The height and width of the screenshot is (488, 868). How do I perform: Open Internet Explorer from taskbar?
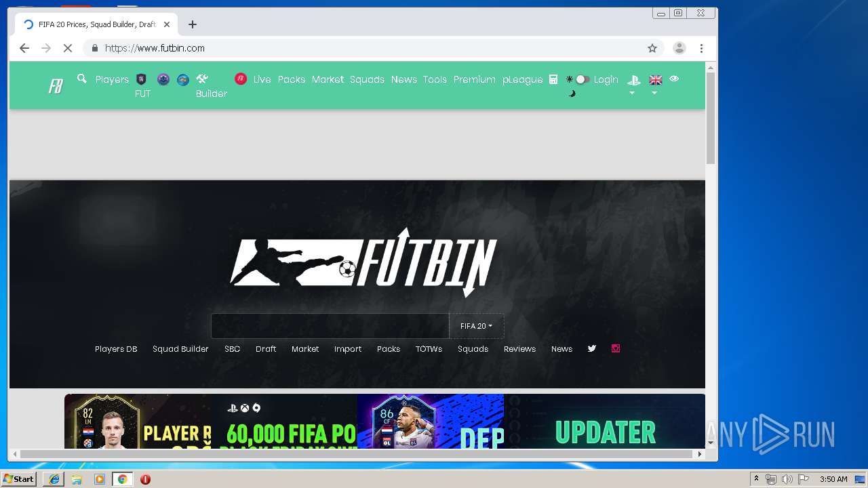[54, 479]
